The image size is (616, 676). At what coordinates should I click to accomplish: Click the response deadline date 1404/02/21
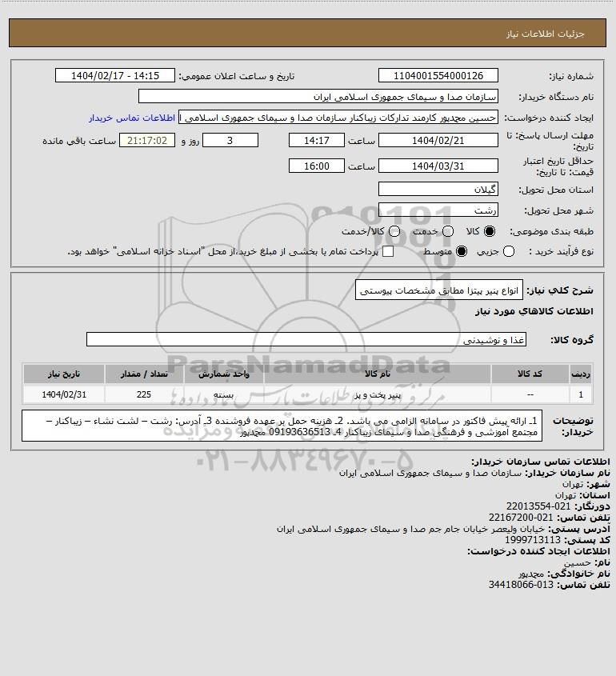438,141
